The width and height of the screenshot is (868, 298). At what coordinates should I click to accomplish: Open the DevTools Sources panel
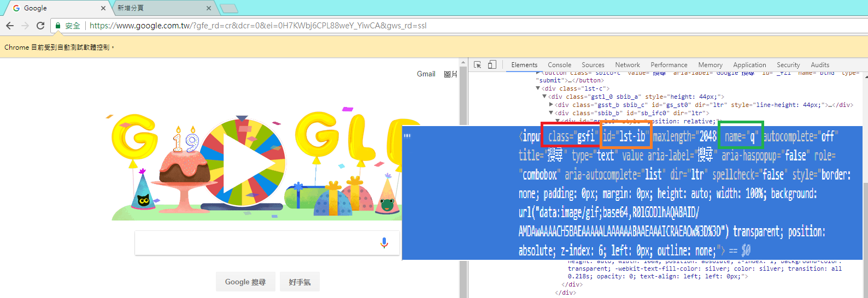point(593,64)
